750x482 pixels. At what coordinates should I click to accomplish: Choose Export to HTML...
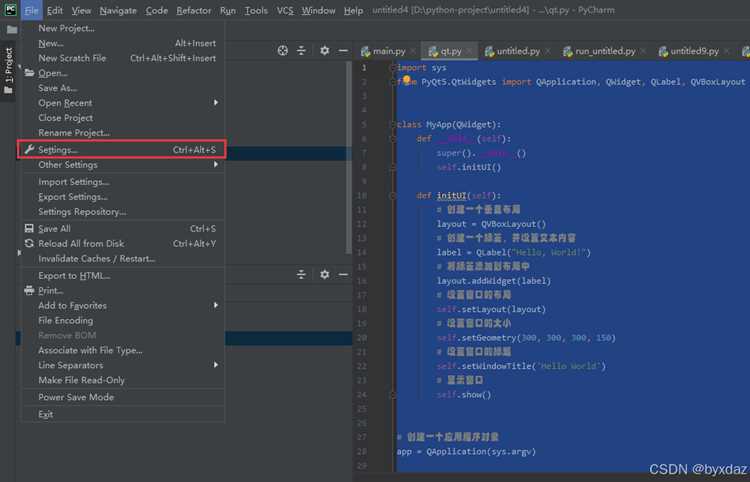123,275
